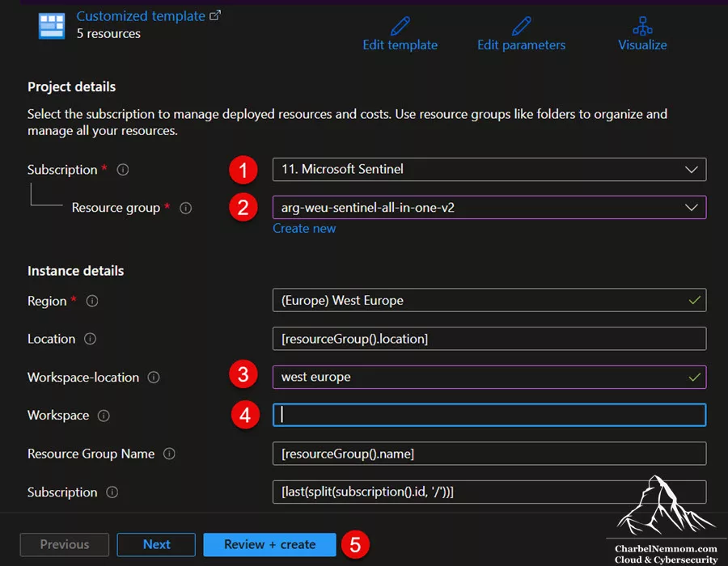Expand the Subscription dropdown chevron
This screenshot has width=728, height=566.
pos(692,170)
